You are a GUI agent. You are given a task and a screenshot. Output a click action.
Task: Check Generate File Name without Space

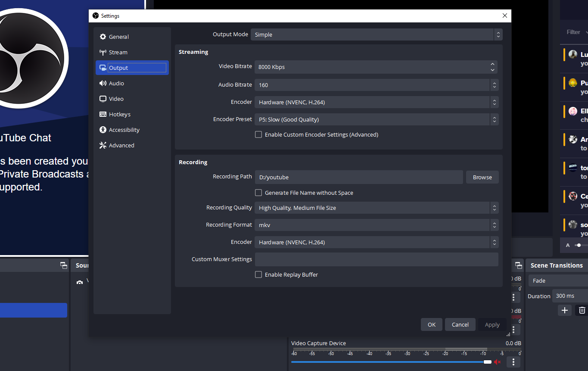pyautogui.click(x=258, y=193)
